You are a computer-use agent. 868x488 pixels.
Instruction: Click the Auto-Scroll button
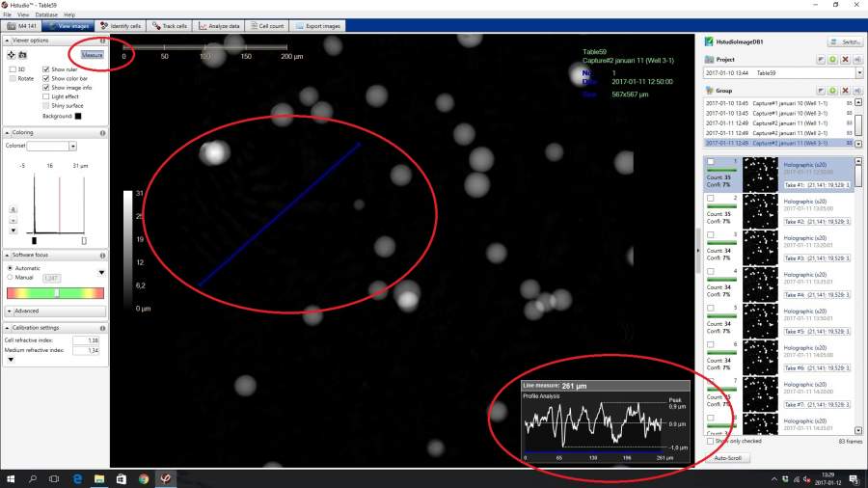tap(727, 458)
